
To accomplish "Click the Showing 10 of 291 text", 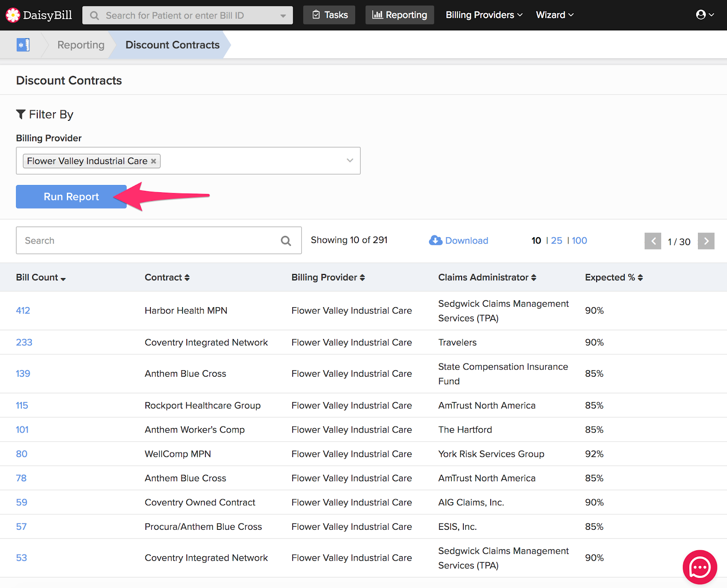I will coord(349,240).
